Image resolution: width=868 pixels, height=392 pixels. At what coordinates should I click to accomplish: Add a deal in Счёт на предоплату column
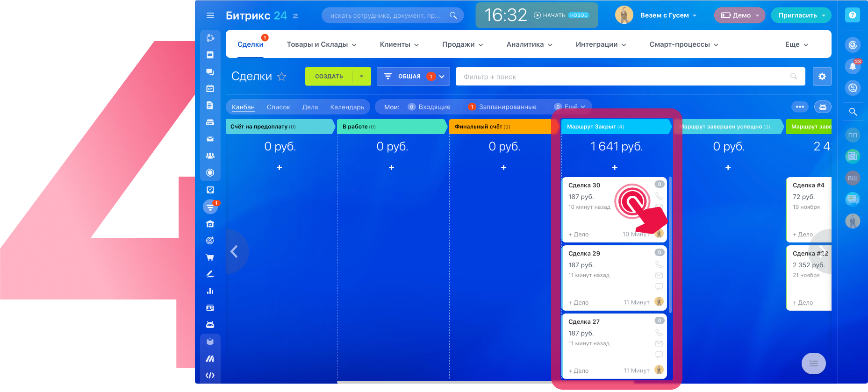click(x=280, y=167)
